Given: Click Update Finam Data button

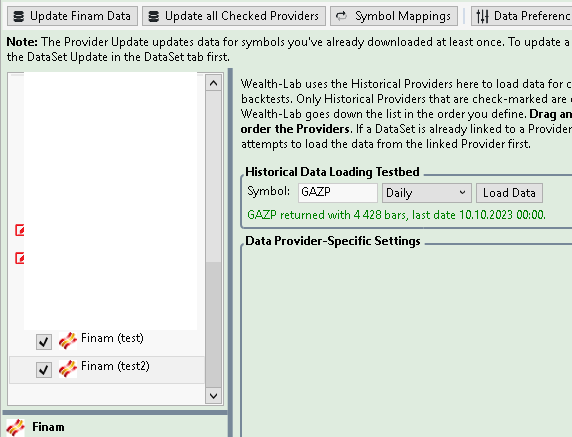Looking at the screenshot, I should coord(72,16).
